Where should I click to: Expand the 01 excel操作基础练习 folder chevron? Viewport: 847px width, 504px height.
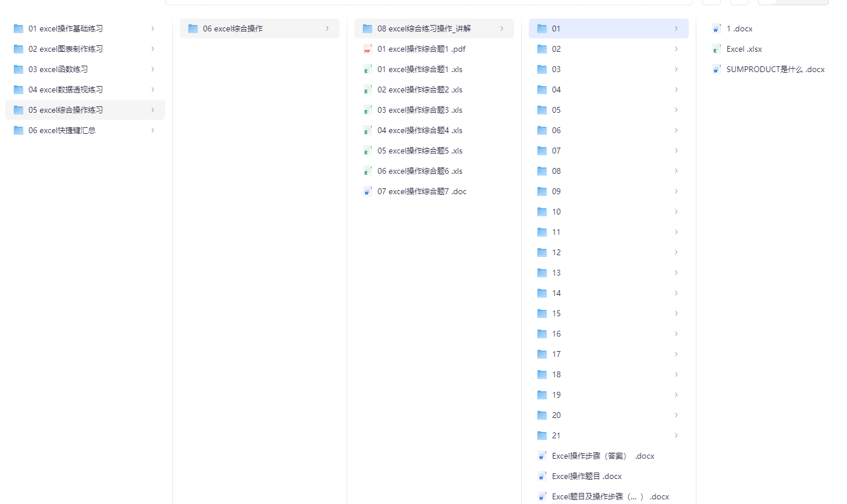coord(152,28)
